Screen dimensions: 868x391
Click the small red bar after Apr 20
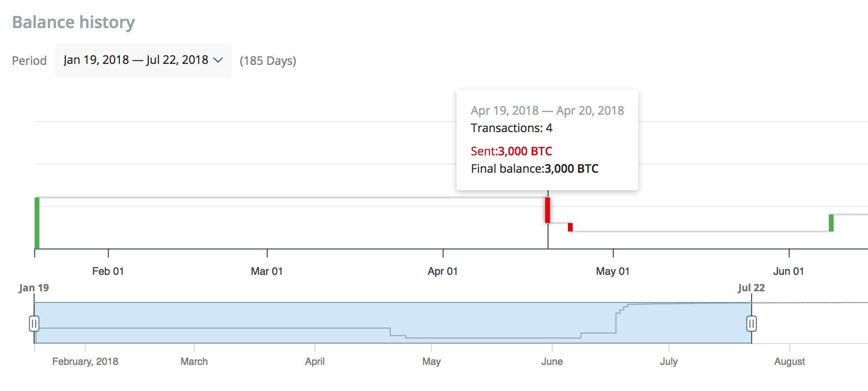pos(571,227)
